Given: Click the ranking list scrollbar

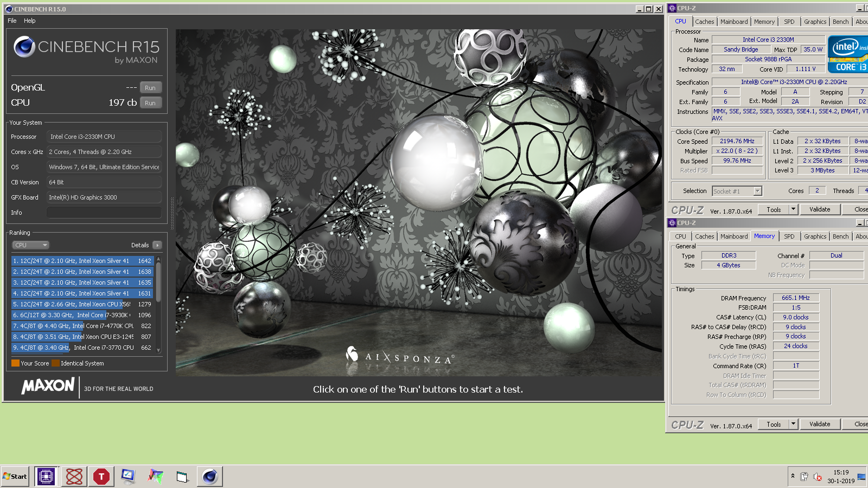Looking at the screenshot, I should click(158, 282).
